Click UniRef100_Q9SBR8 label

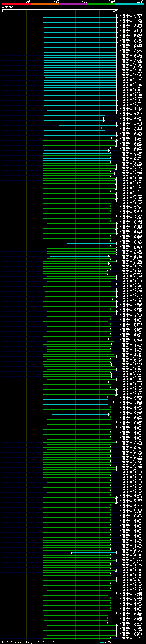point(131,110)
